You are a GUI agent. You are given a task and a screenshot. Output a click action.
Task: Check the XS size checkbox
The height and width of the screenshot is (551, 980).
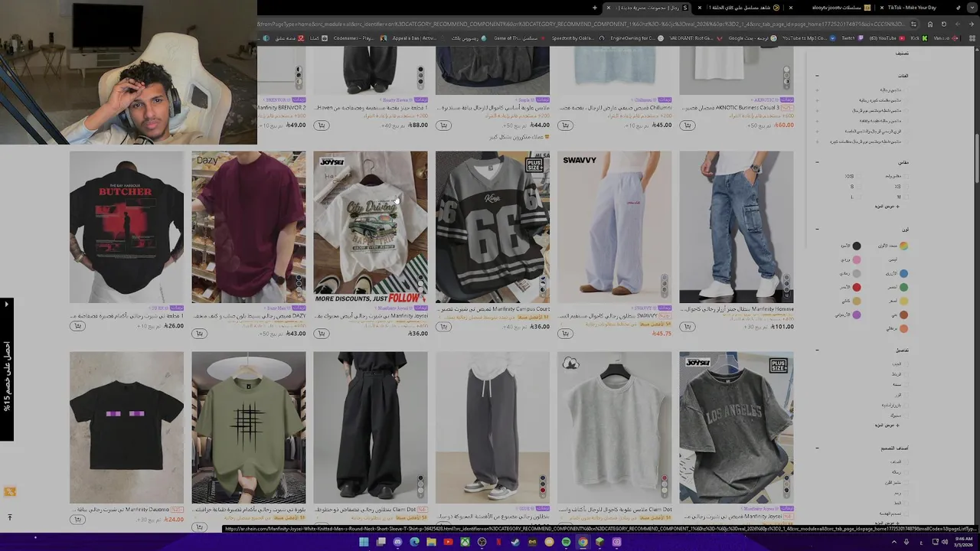tap(905, 187)
